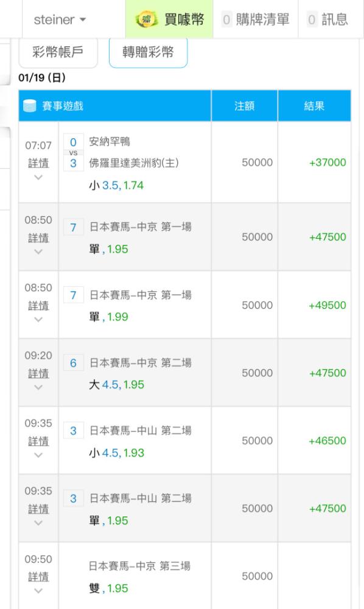This screenshot has width=364, height=609.
Task: Click the coin stack icon beside 賽事遊戲
Action: point(30,105)
